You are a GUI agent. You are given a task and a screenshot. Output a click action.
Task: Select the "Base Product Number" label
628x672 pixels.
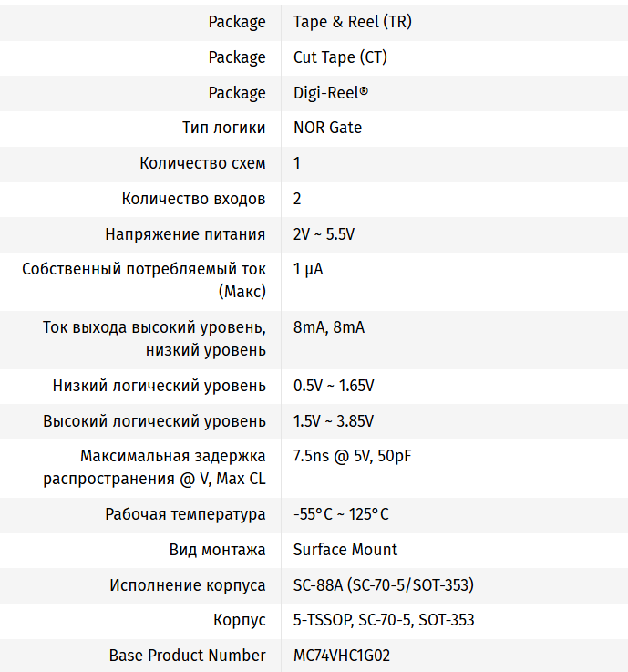click(x=188, y=656)
